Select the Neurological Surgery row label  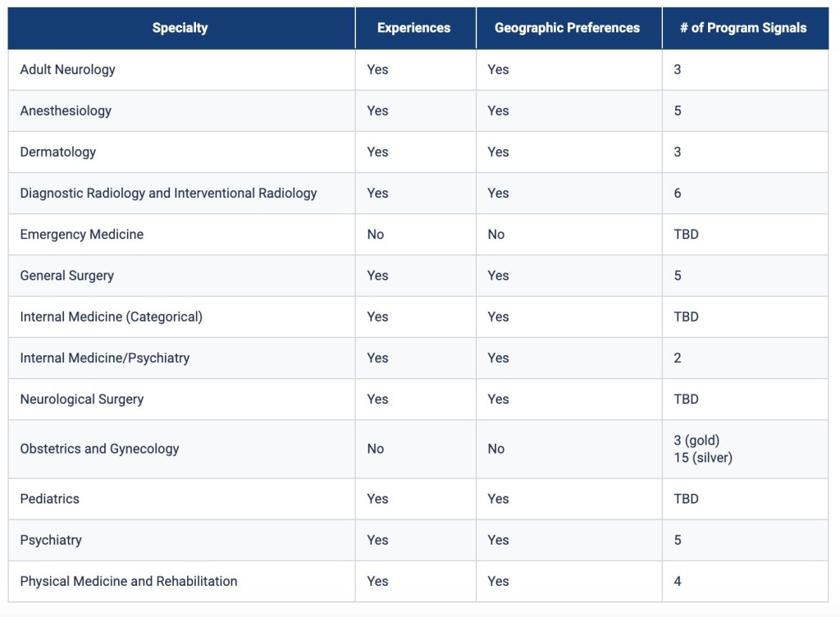tap(81, 400)
